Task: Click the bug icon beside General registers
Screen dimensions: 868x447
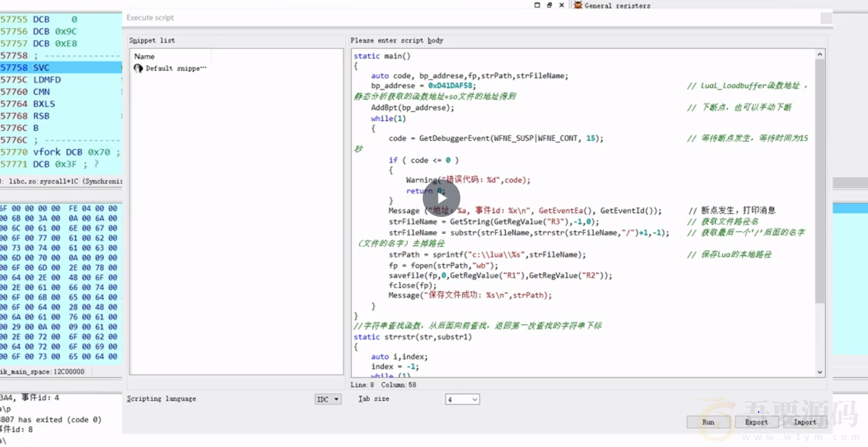Action: click(578, 5)
